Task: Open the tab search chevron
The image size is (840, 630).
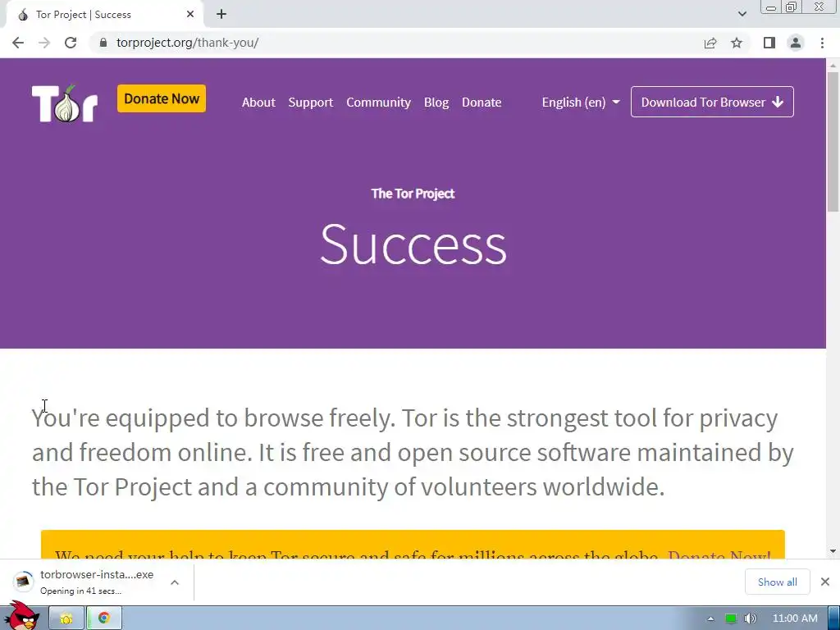Action: pyautogui.click(x=742, y=14)
